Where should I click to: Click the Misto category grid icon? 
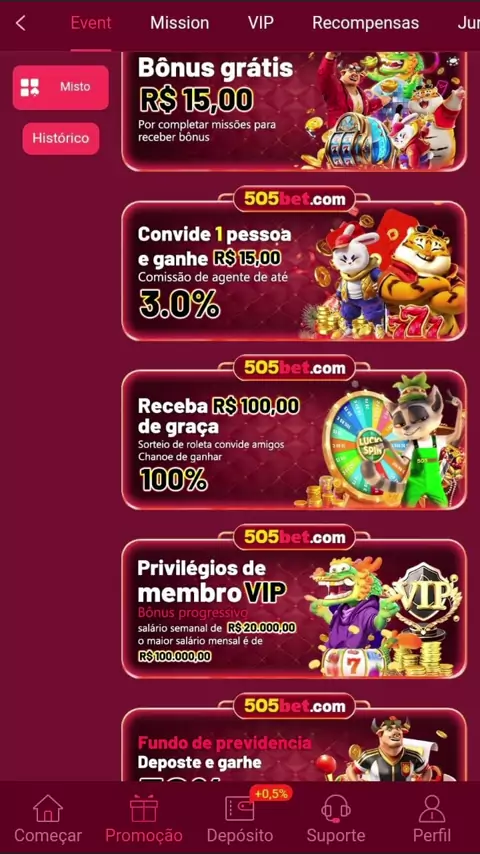pos(30,87)
